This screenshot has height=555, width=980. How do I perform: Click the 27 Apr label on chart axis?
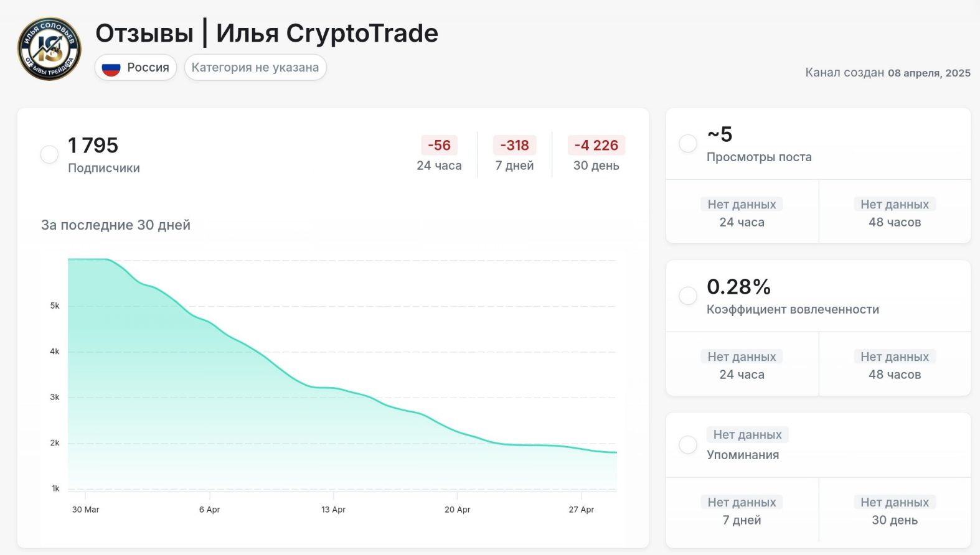click(x=581, y=510)
